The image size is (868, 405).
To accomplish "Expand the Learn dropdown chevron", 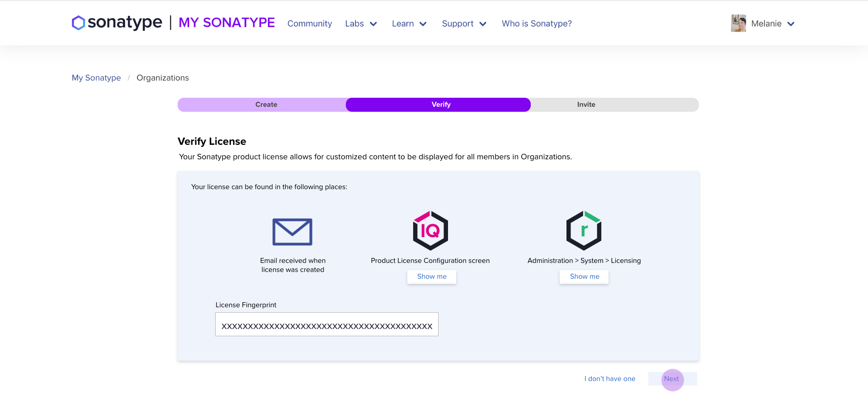I will (423, 24).
